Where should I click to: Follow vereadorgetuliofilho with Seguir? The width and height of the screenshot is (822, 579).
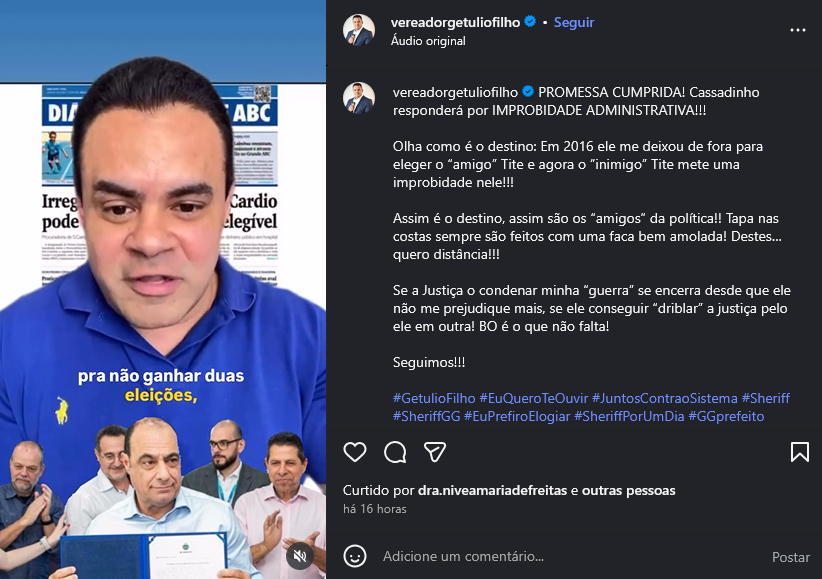click(574, 22)
